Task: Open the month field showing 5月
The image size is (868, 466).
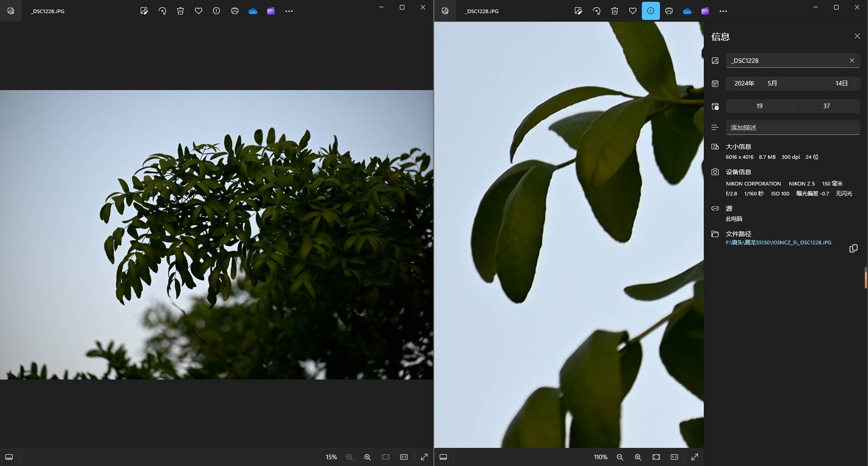Action: coord(792,83)
